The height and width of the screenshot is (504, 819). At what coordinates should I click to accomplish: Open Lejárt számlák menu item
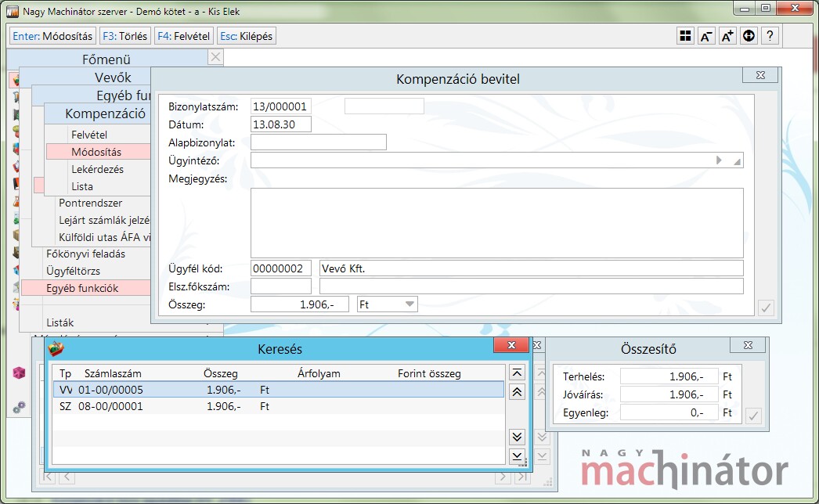coord(104,220)
